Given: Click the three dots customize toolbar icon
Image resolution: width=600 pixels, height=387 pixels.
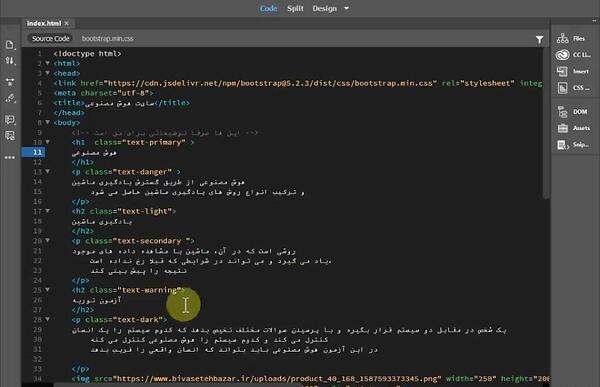Looking at the screenshot, I should click(10, 157).
